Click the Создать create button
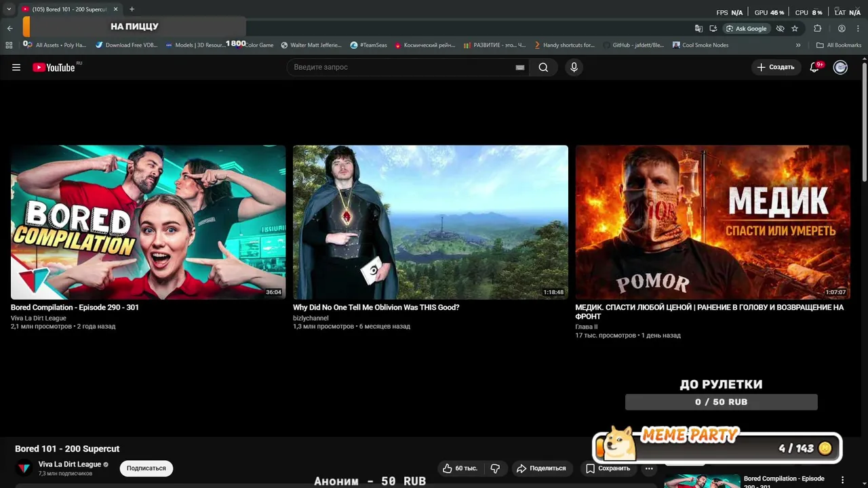 point(775,67)
